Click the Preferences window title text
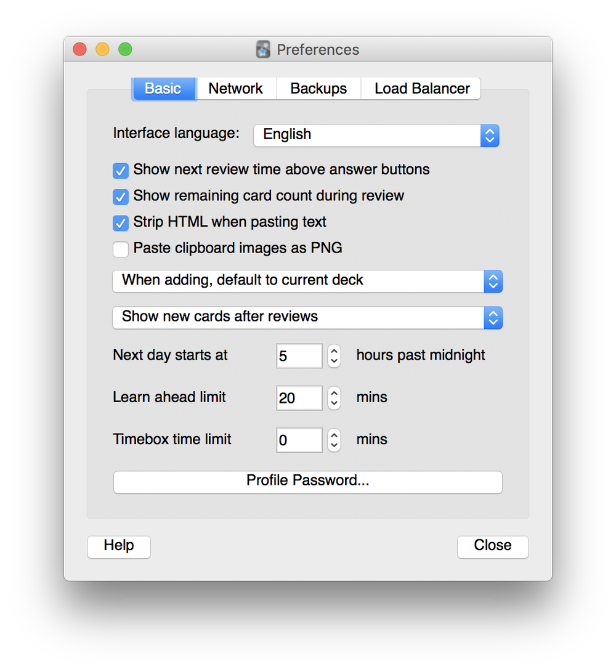Viewport: 616px width, 672px height. click(318, 50)
